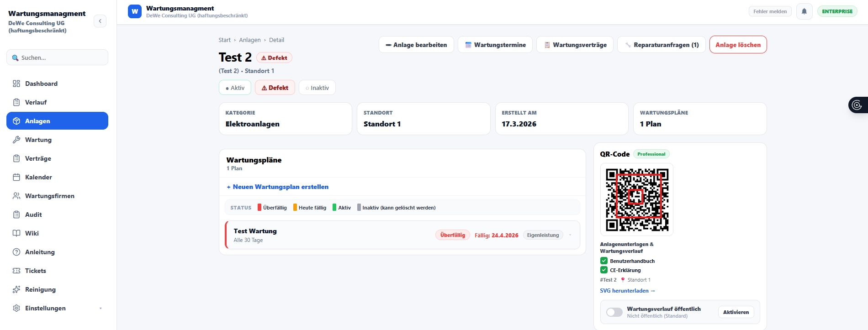Click the document icon on Wartungsverträge
Screen dimensions: 868x330
click(x=547, y=45)
